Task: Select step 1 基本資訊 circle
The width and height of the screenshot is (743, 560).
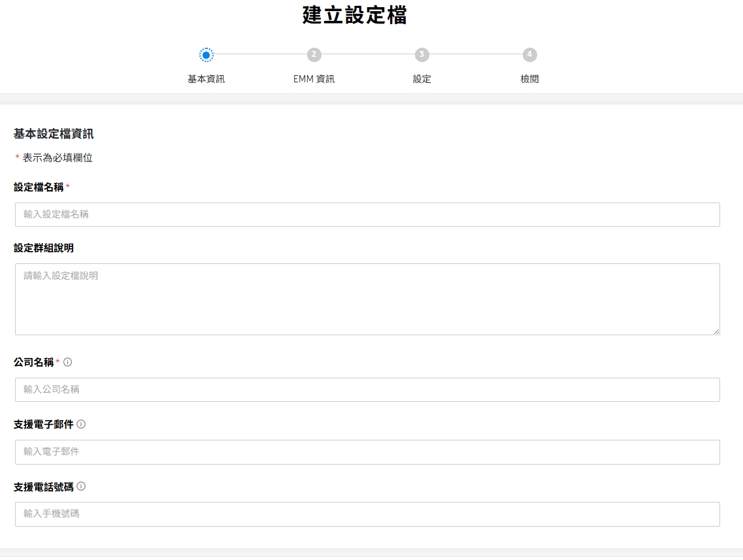Action: tap(206, 55)
